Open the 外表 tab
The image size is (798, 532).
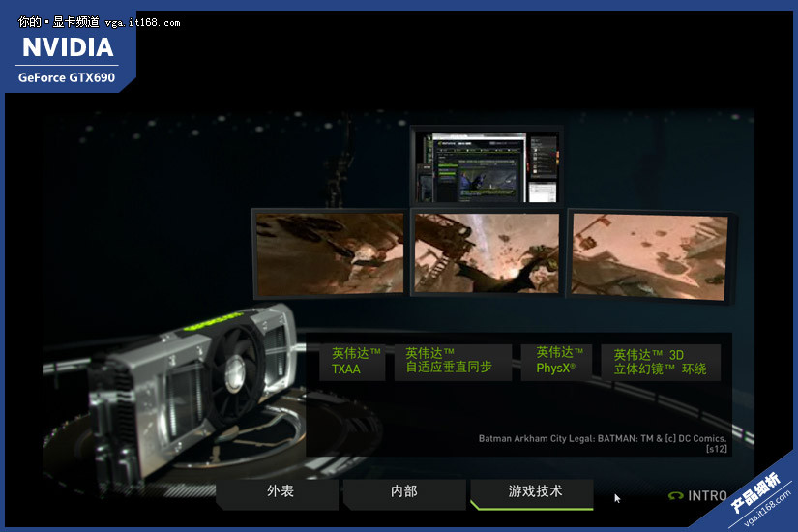(278, 492)
